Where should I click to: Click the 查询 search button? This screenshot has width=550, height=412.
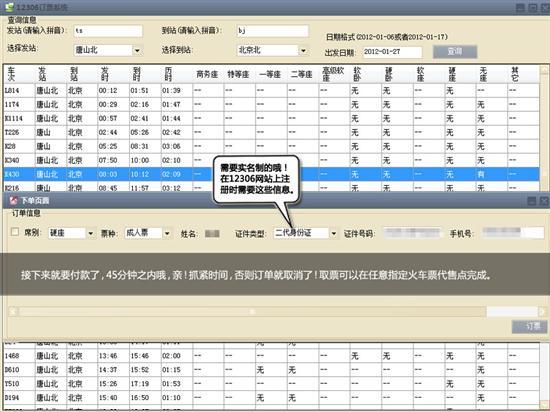click(455, 52)
